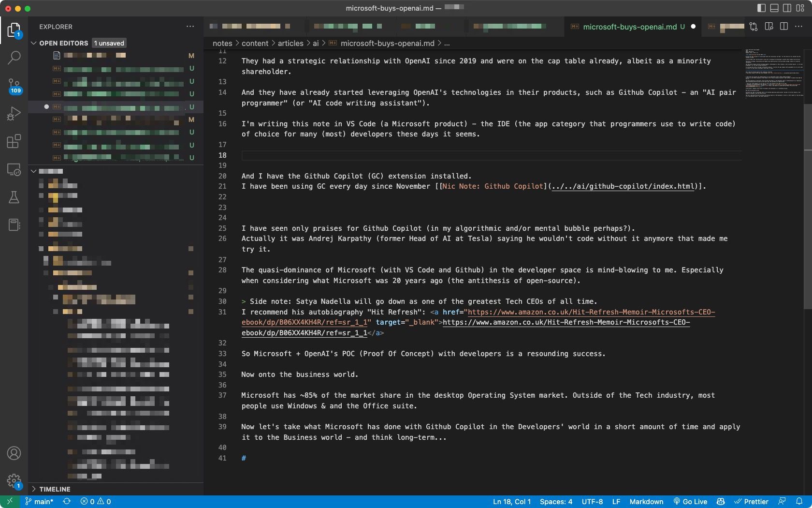812x508 pixels.
Task: Toggle Secondary Side Bar layout button
Action: (x=787, y=8)
